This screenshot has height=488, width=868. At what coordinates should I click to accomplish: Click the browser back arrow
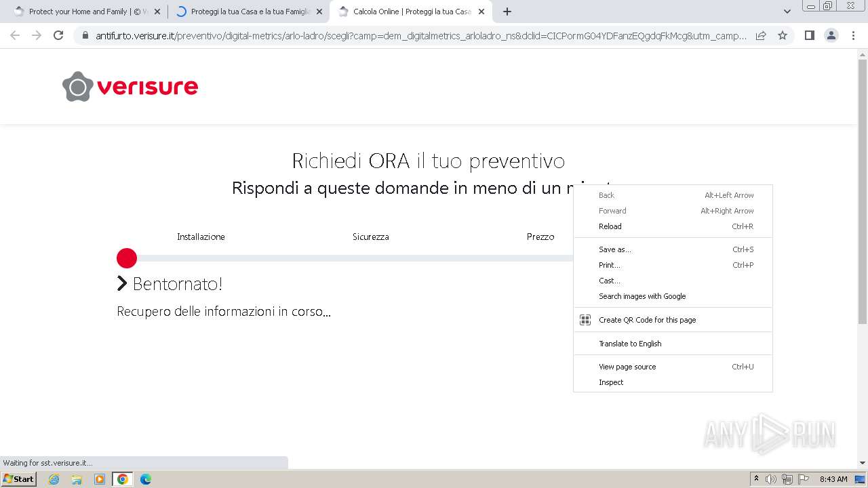pyautogui.click(x=15, y=36)
